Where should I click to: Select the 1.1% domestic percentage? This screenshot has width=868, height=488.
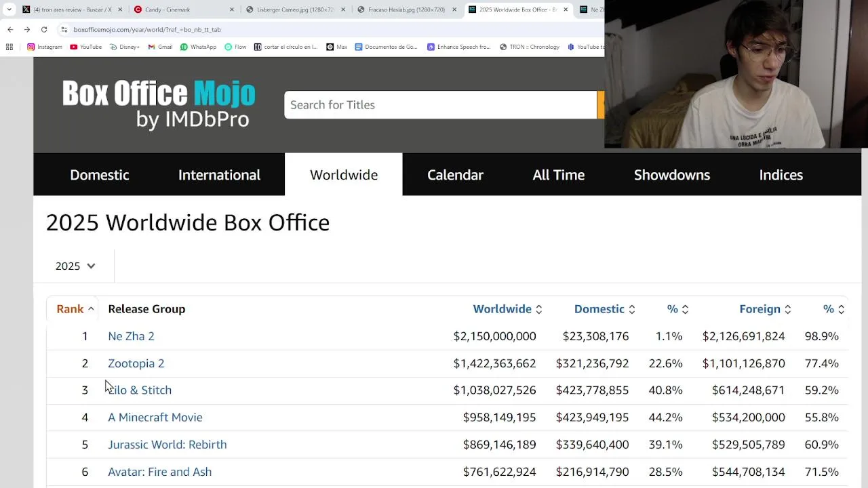[x=669, y=336]
